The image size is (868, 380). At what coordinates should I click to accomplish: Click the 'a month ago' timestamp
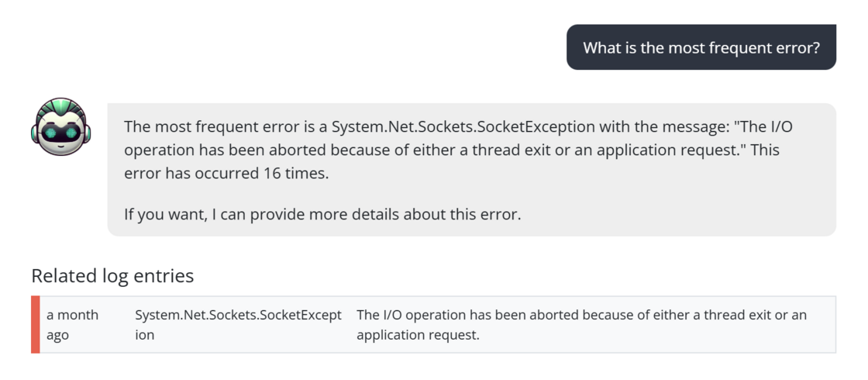coord(73,325)
